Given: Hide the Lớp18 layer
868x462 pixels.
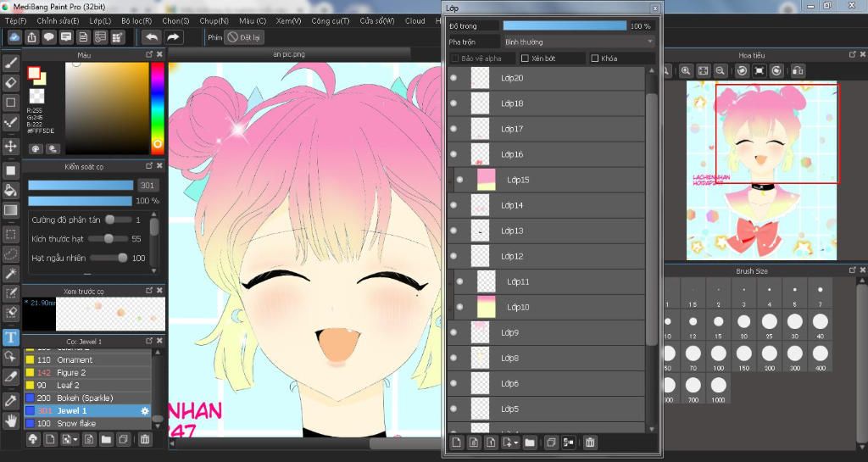Looking at the screenshot, I should (x=454, y=103).
